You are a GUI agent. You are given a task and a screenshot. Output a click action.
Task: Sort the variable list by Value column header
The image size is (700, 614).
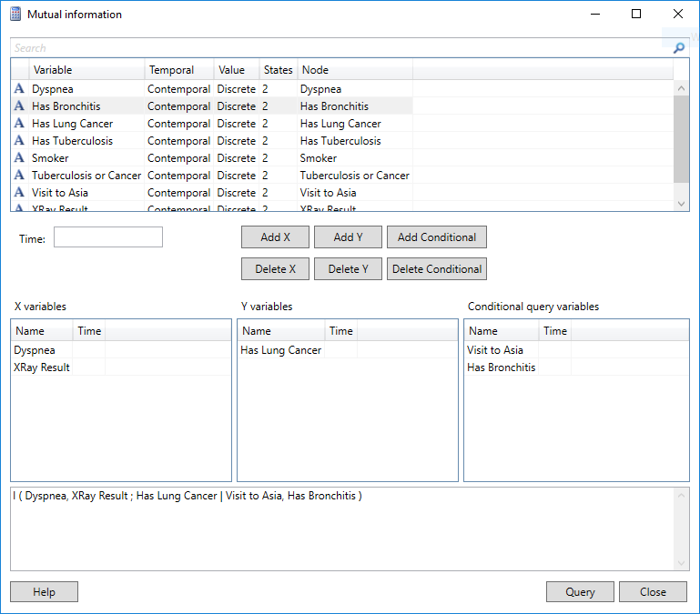237,70
